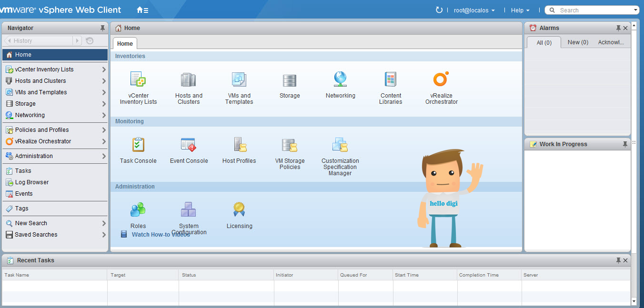Open the Task Console icon
This screenshot has width=644, height=308.
138,145
